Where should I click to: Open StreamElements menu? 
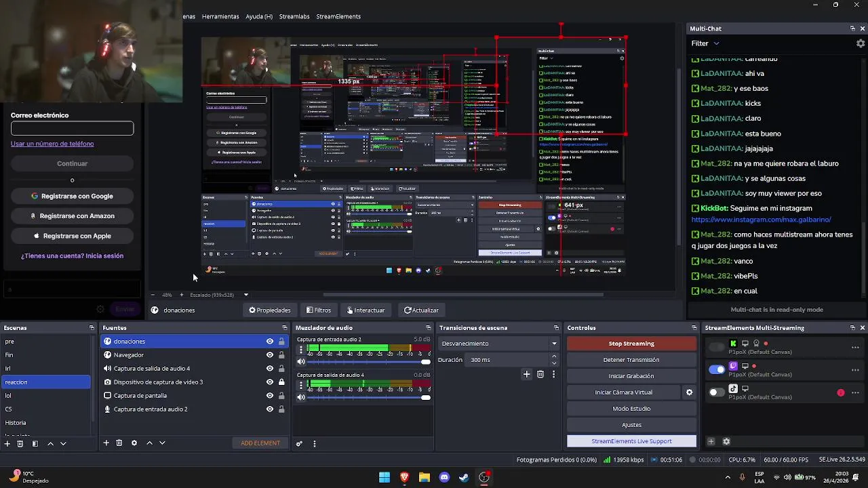click(338, 16)
